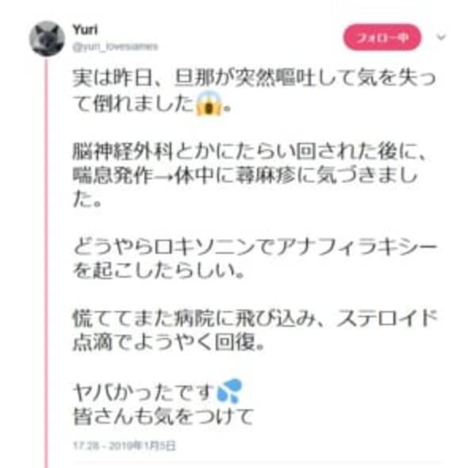Toggle the pink フォロー中 follow button
The width and height of the screenshot is (476, 468).
[x=382, y=37]
